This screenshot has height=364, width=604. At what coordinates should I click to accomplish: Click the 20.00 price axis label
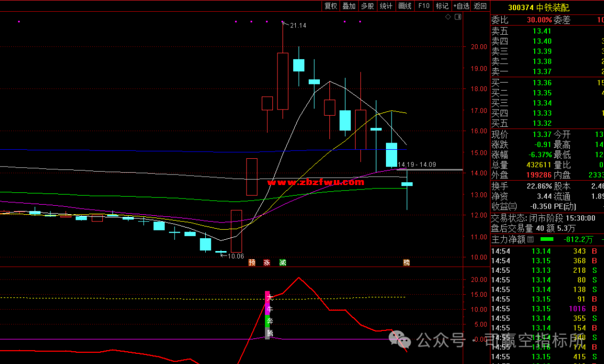479,46
